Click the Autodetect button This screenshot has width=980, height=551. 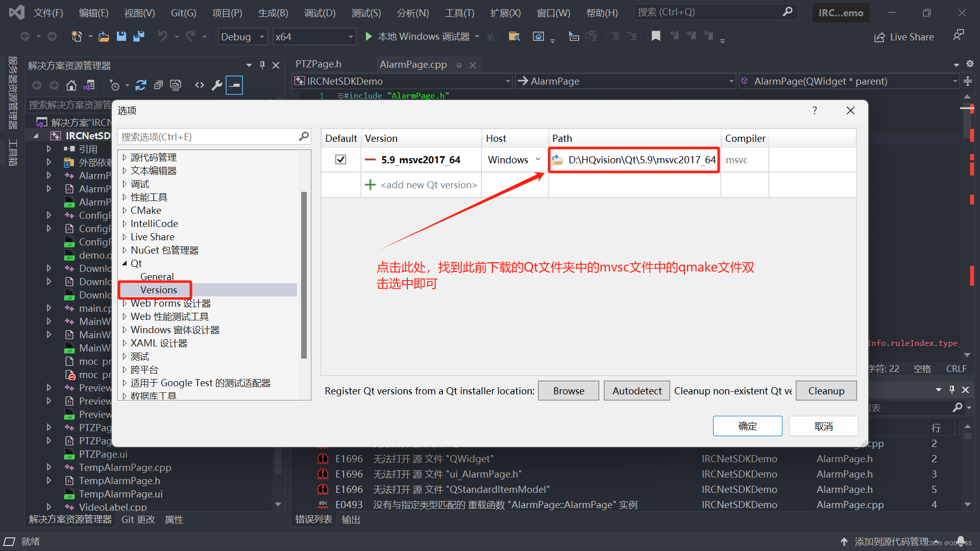637,391
